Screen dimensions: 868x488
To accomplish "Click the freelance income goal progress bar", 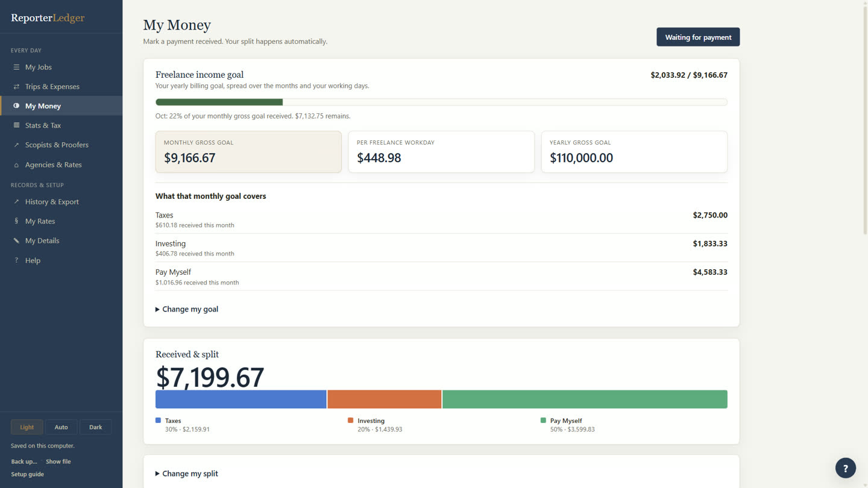I will coord(441,102).
